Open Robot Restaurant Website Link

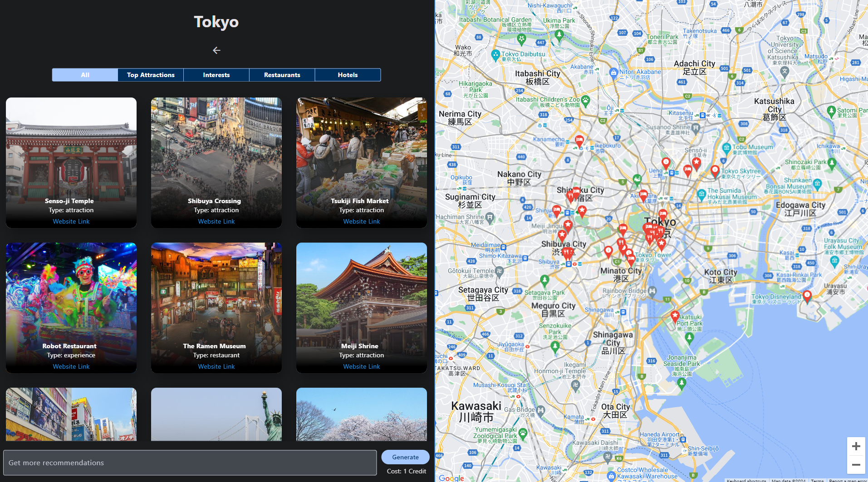click(71, 366)
